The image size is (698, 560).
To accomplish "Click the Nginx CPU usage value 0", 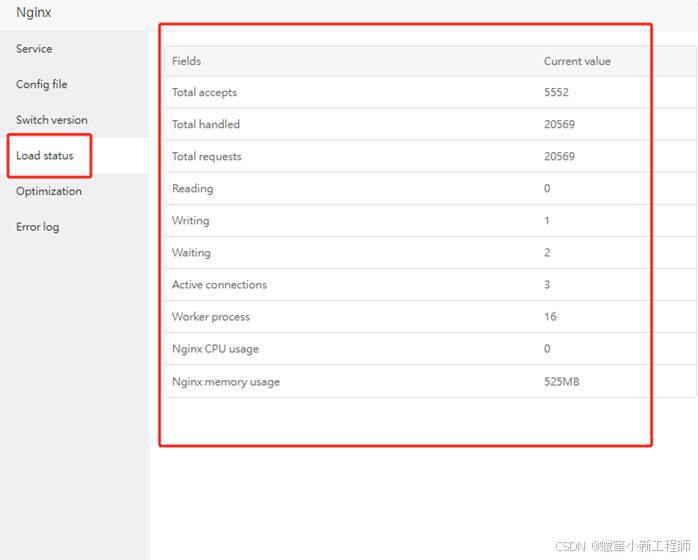I will point(547,349).
